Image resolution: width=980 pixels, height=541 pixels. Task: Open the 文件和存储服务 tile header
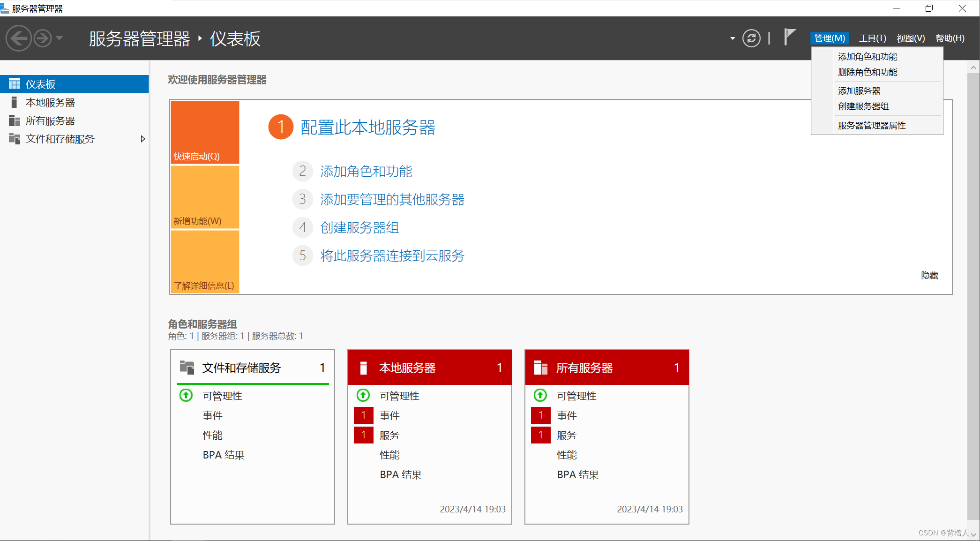pyautogui.click(x=253, y=368)
